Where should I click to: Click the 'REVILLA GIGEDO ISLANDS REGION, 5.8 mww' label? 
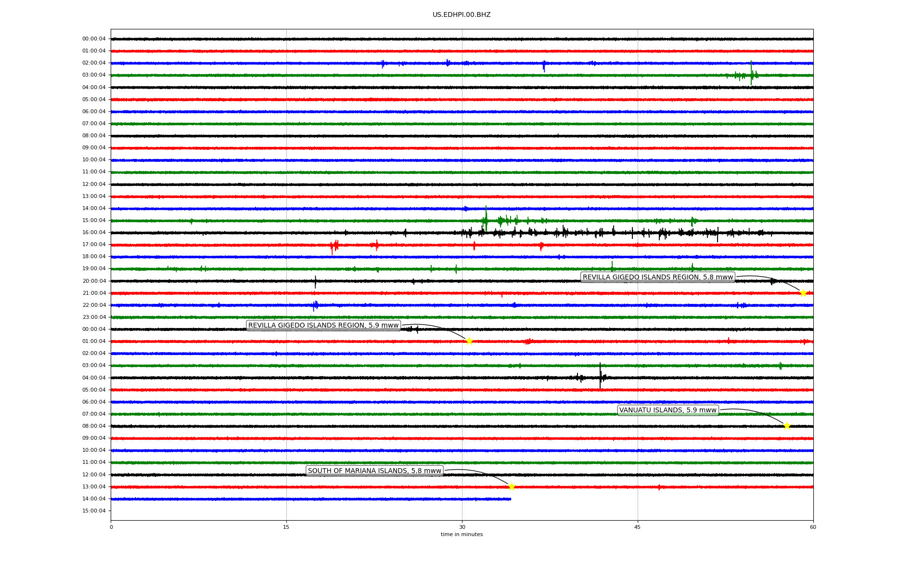click(x=658, y=277)
